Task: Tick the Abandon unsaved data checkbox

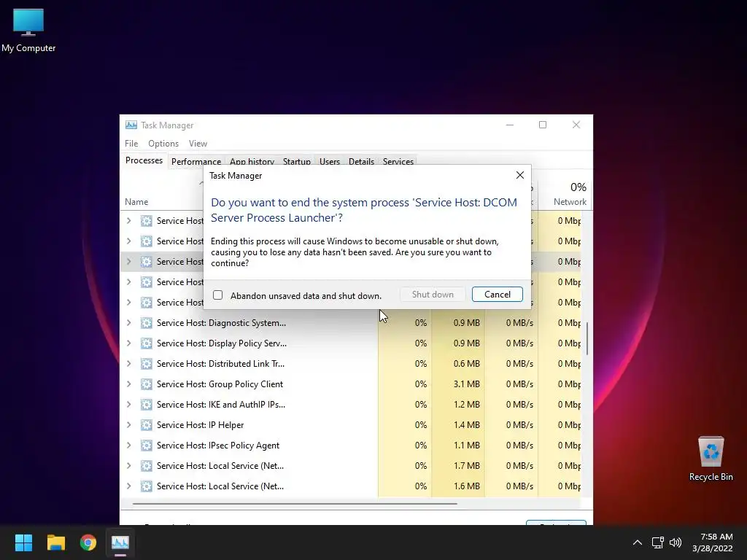Action: 217,295
